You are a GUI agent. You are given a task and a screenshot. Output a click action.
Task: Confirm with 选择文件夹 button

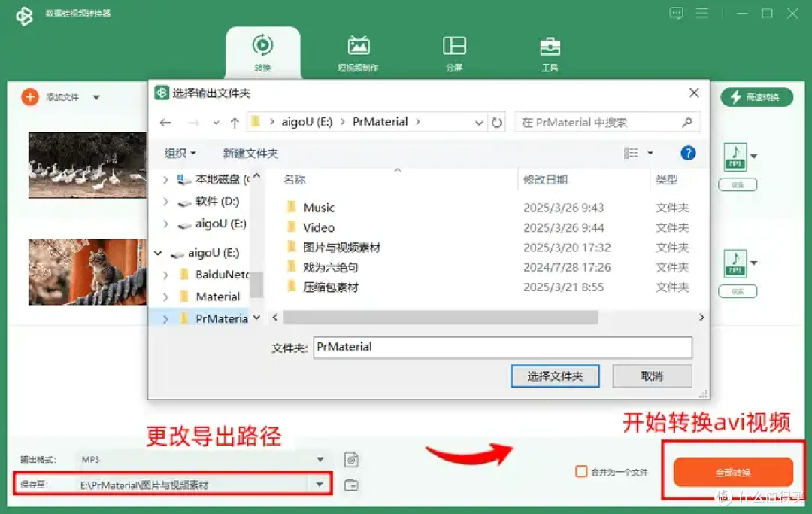pyautogui.click(x=555, y=376)
